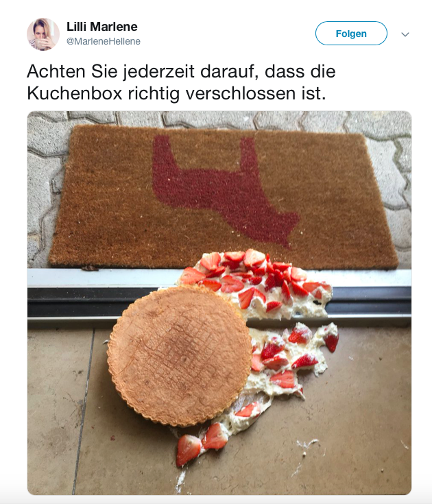
Task: Select the word "Kuchenbox" in the tweet
Action: tap(75, 93)
